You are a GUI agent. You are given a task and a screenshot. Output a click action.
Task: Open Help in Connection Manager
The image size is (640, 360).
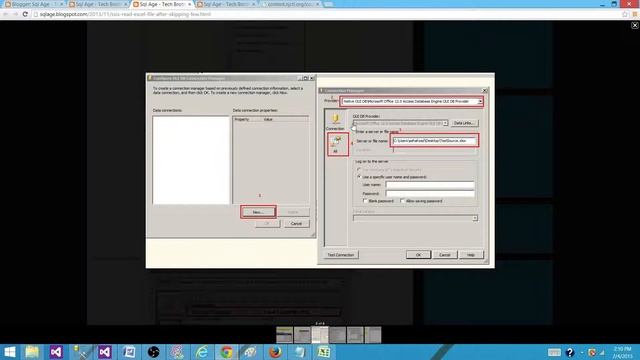[x=471, y=255]
